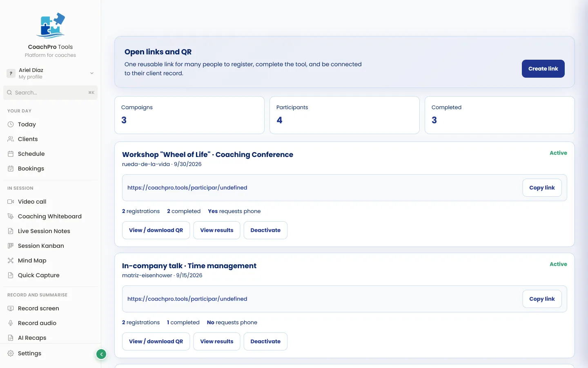Click "rueda-de-la-vida · 9/30/2026" subtitle
This screenshot has height=368, width=588.
pos(162,164)
